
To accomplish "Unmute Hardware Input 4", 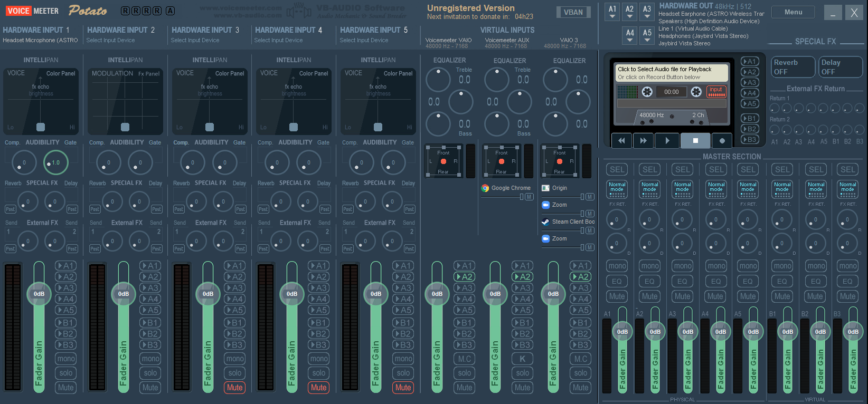I will (x=318, y=388).
